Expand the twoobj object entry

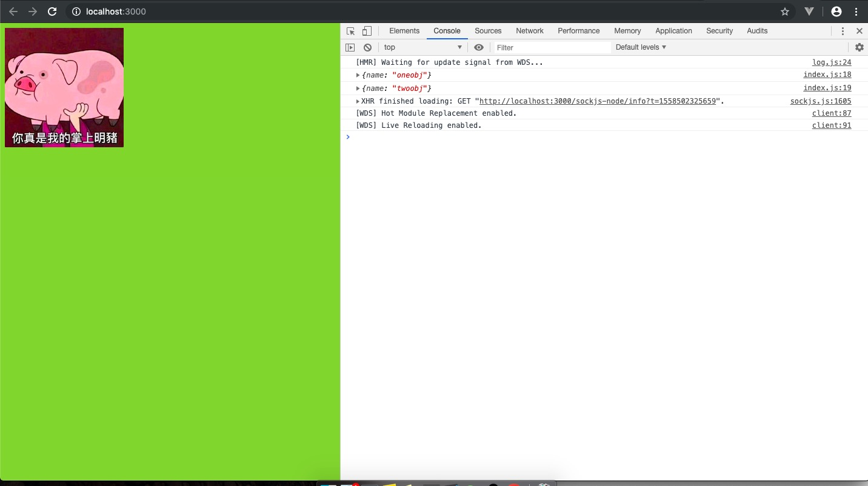[358, 88]
